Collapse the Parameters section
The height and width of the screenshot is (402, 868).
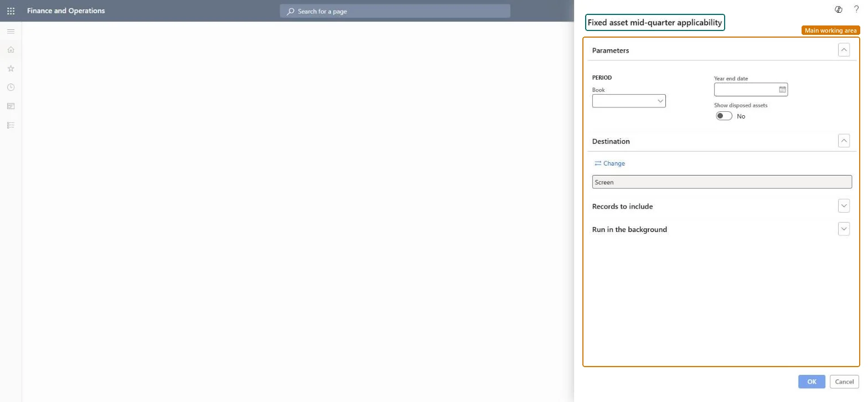[844, 50]
